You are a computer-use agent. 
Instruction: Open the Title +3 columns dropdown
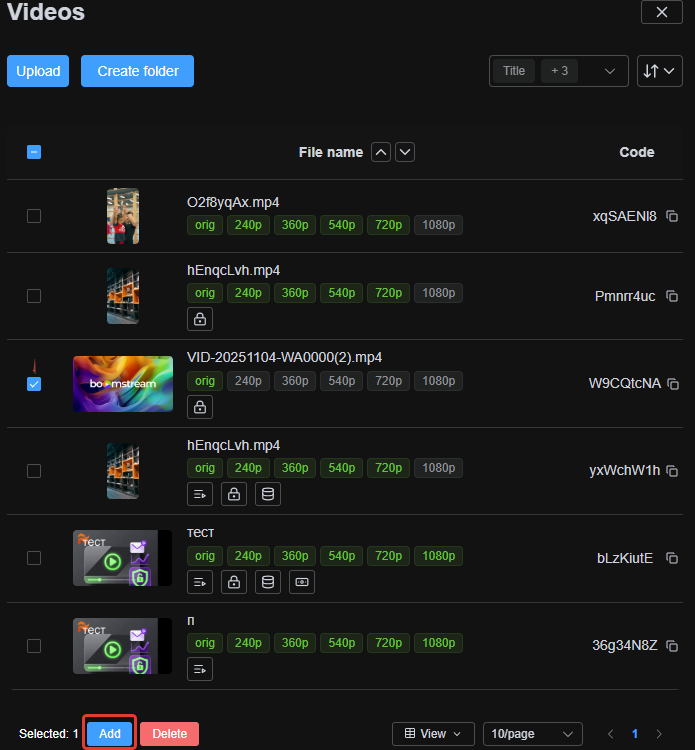click(559, 71)
